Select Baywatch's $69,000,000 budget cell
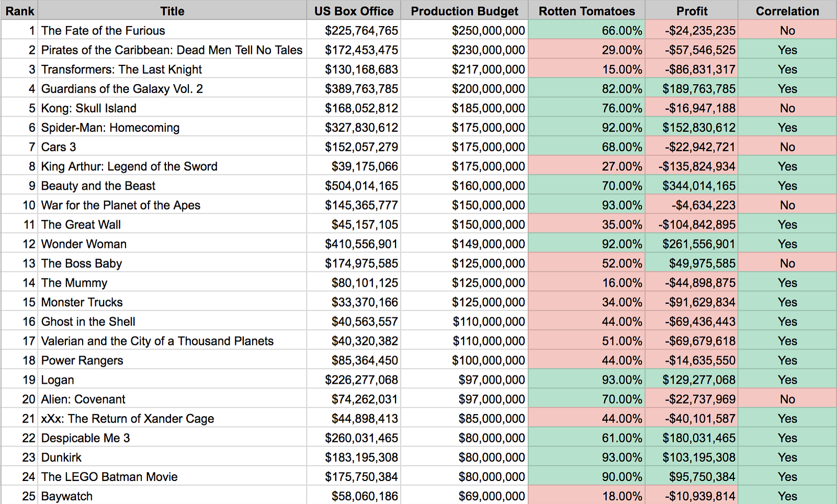 pos(465,495)
